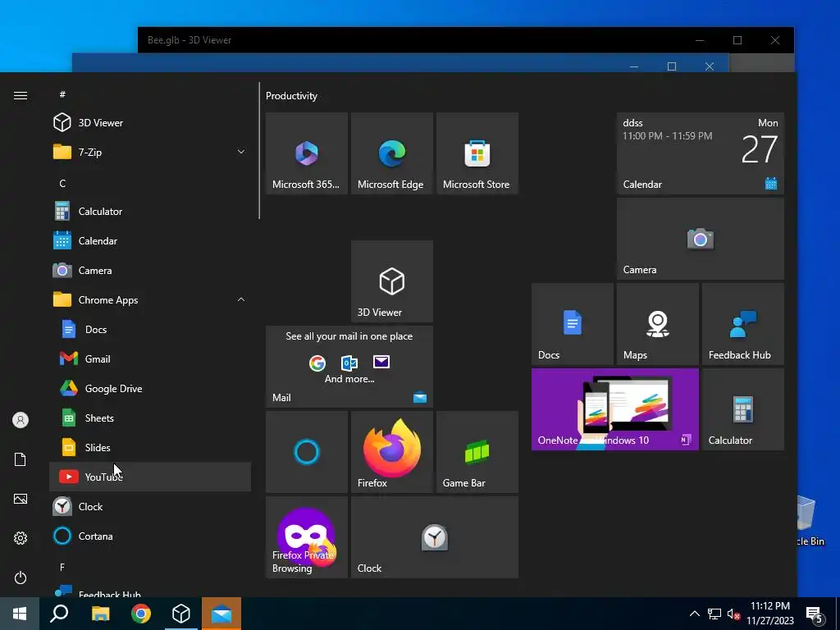Expand the Start menu hamburger button
840x630 pixels.
(21, 95)
